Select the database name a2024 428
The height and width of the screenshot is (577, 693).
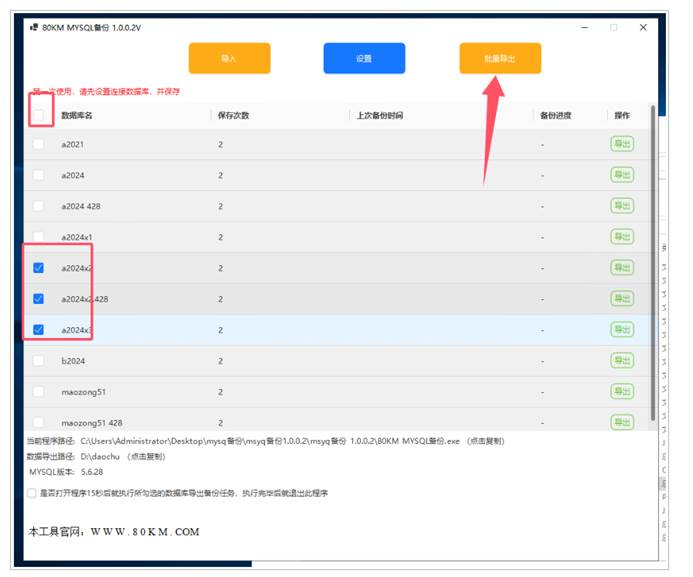point(81,206)
